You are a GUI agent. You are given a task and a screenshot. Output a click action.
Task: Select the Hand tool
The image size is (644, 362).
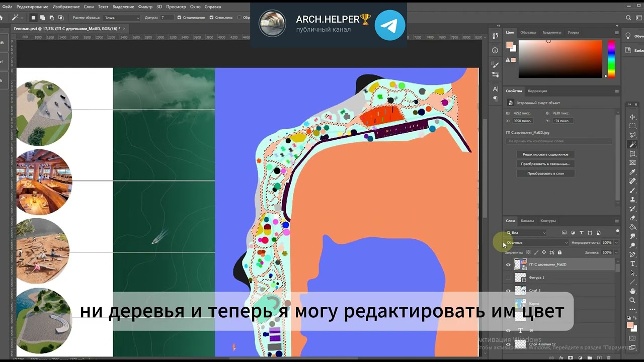tap(632, 291)
